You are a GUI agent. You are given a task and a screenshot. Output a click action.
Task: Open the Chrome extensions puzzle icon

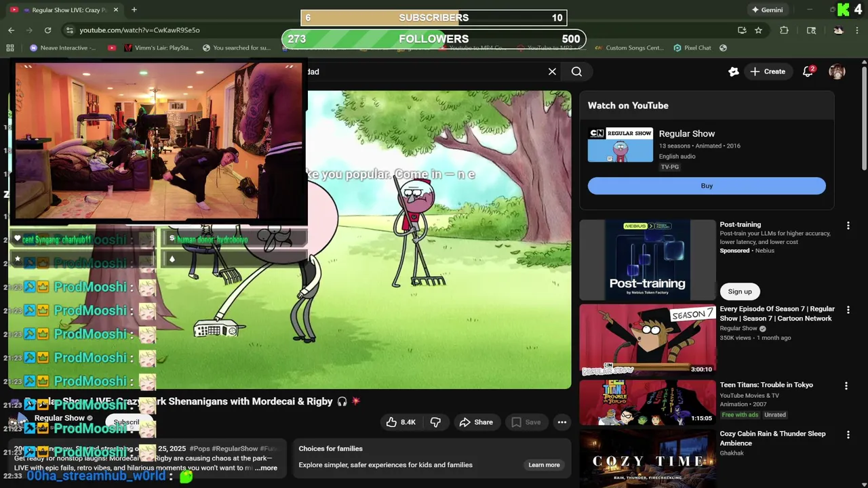[x=784, y=30]
